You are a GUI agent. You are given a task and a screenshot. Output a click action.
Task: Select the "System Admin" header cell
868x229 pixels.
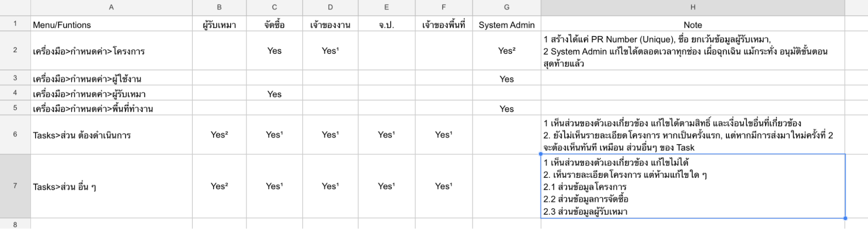click(506, 25)
